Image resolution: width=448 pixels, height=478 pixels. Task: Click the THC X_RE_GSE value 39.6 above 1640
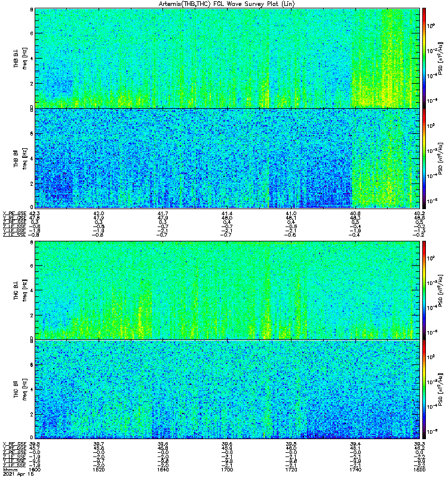162,444
